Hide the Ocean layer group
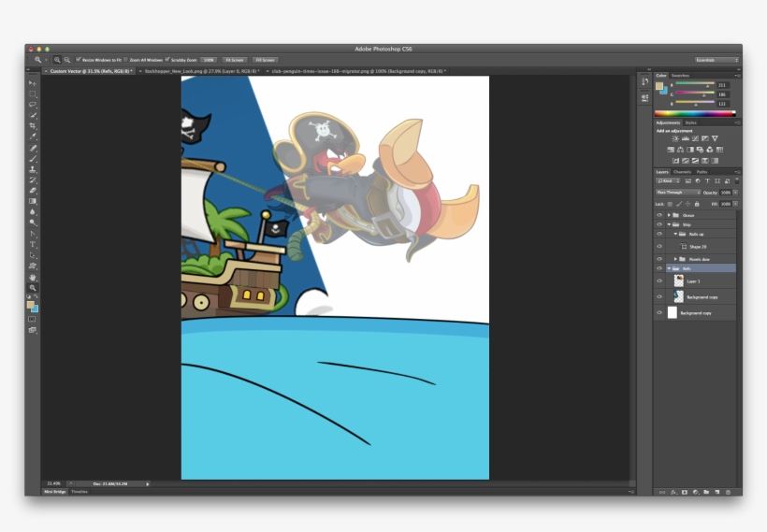This screenshot has height=532, width=767. tap(659, 215)
